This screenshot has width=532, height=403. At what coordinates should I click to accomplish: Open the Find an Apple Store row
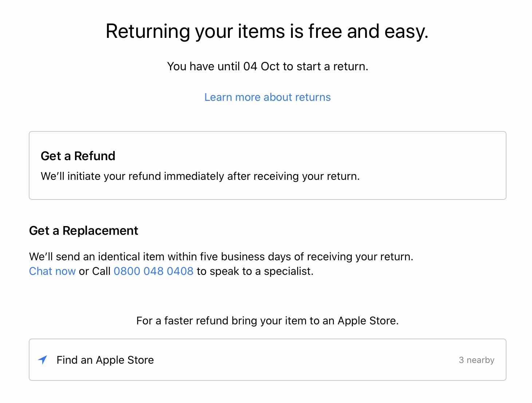267,360
